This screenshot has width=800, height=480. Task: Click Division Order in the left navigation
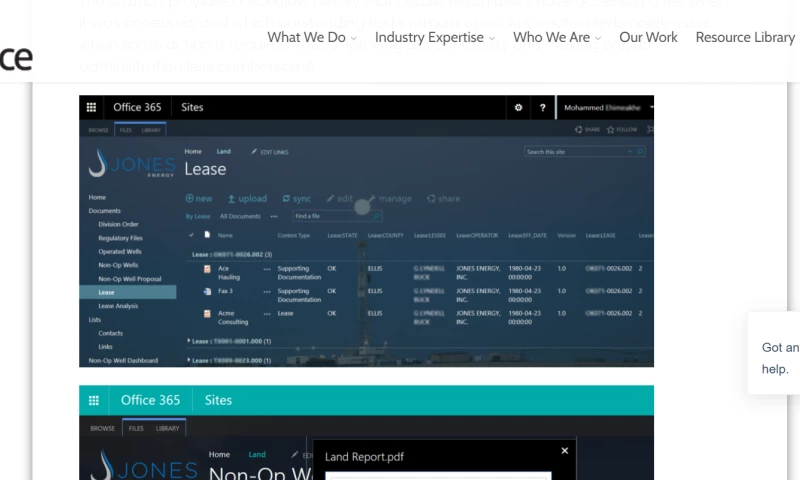(x=118, y=224)
